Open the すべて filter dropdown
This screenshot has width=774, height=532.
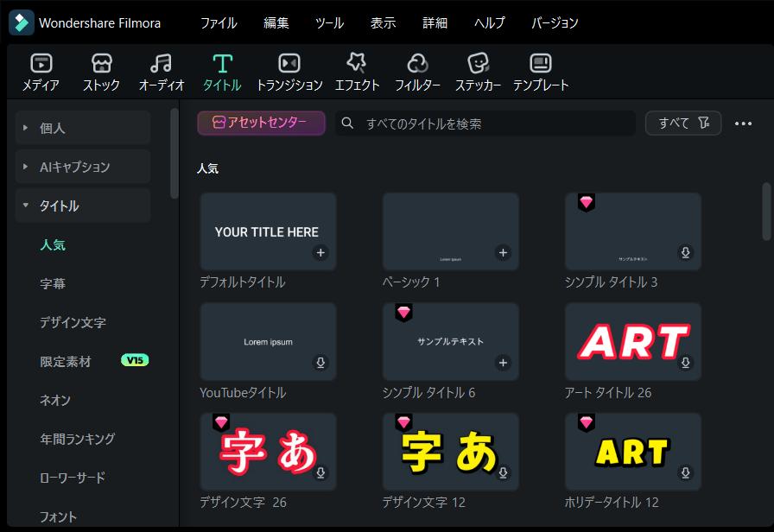[682, 123]
